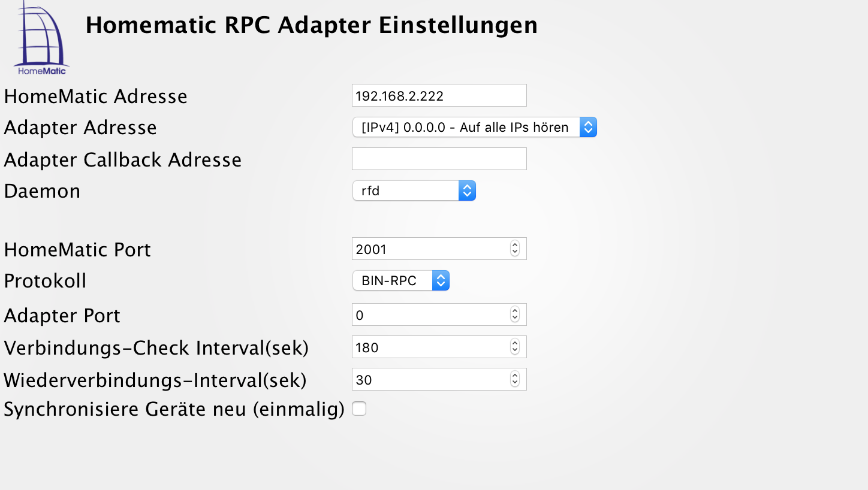Click the Adapter Adresse label text
This screenshot has width=868, height=490.
tap(80, 128)
